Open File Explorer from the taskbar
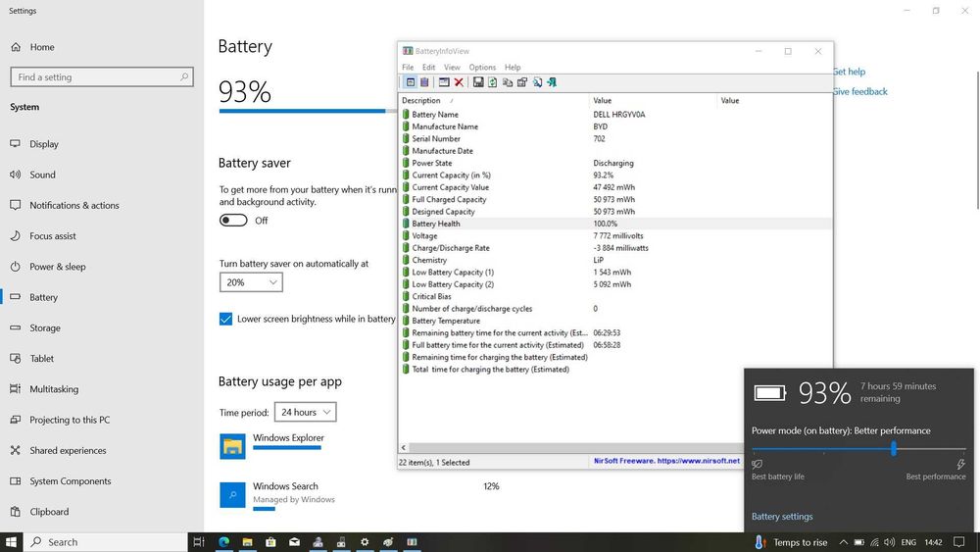 [x=248, y=542]
